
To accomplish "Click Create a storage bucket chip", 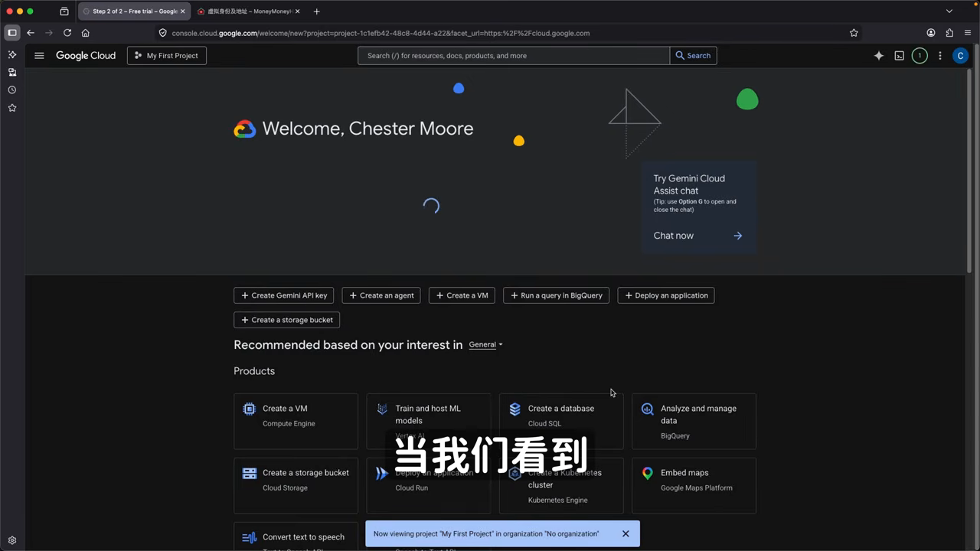I will (286, 320).
